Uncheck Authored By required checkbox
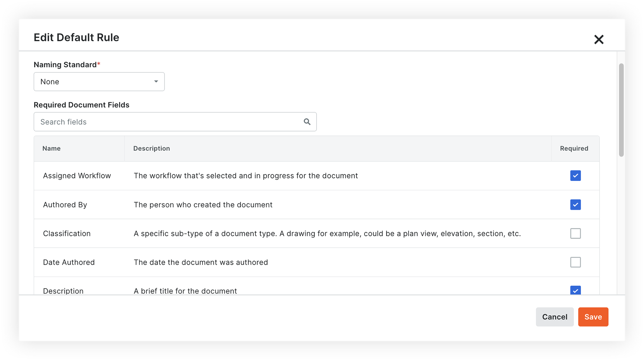Screen dimensions: 644x360 coord(575,205)
